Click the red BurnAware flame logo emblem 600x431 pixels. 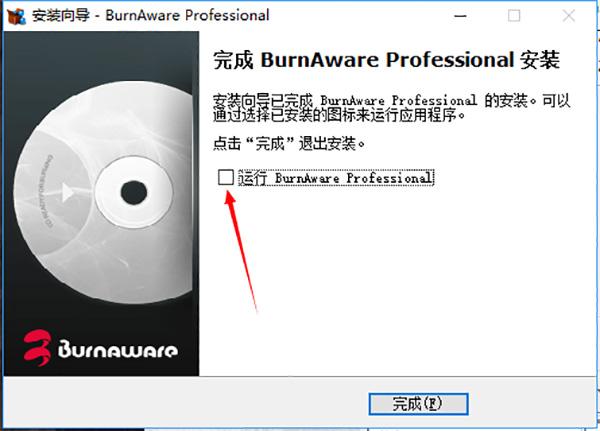(x=37, y=348)
